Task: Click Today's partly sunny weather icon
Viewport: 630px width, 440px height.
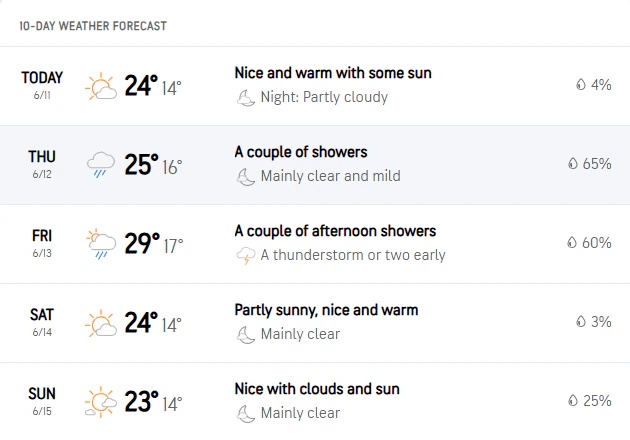Action: [x=101, y=86]
